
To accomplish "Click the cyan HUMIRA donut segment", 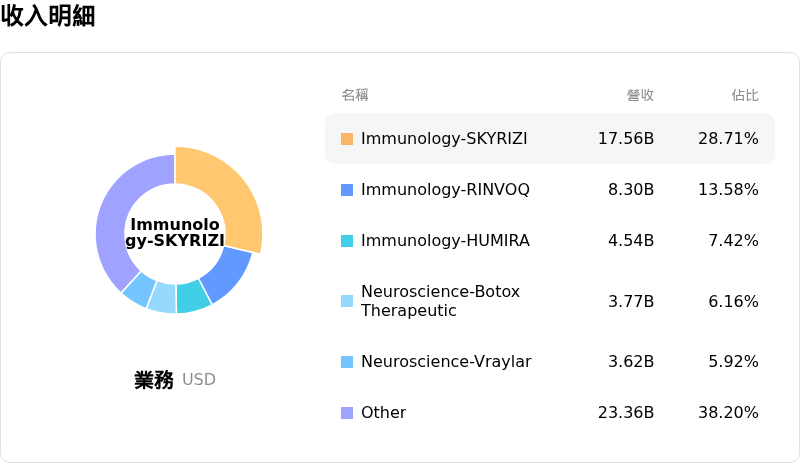I will (x=192, y=296).
